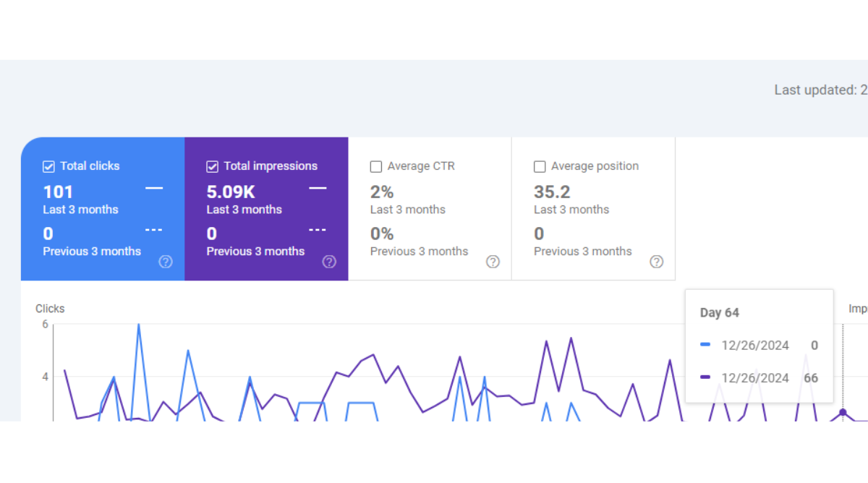Click the dashed line indicator on Total clicks card

tap(154, 230)
